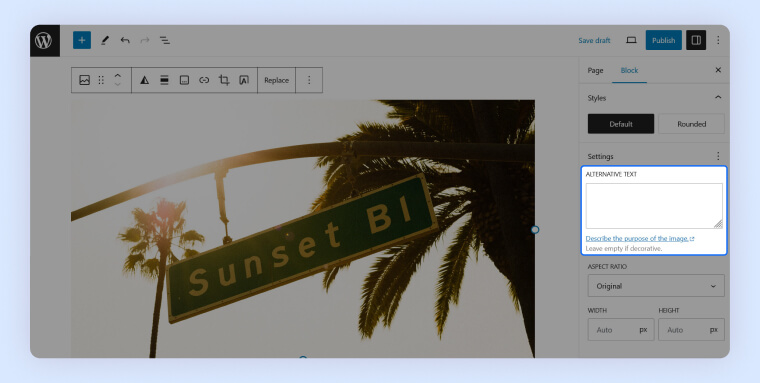Insert a link on the image
Viewport: 760px width, 383px height.
tap(204, 80)
